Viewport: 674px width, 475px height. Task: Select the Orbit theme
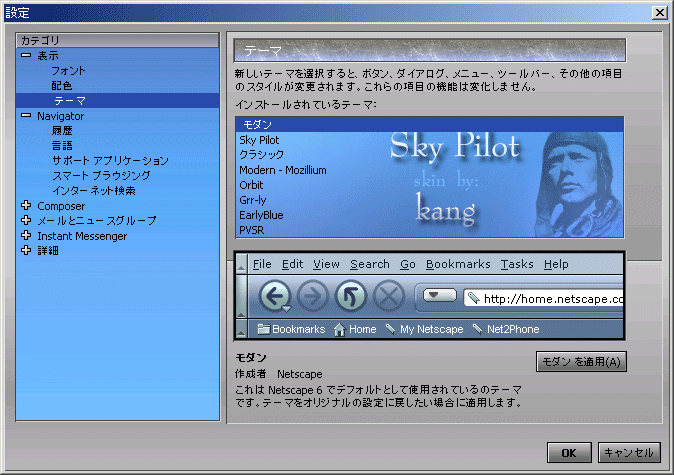(251, 185)
